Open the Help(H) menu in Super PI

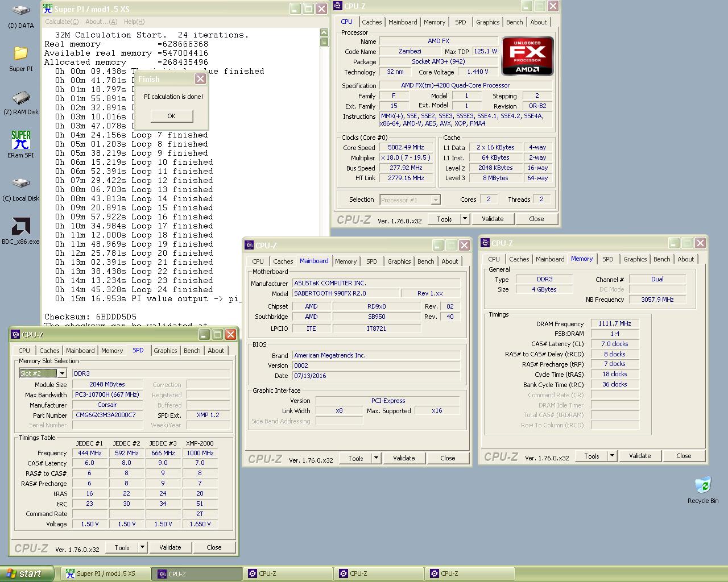134,22
